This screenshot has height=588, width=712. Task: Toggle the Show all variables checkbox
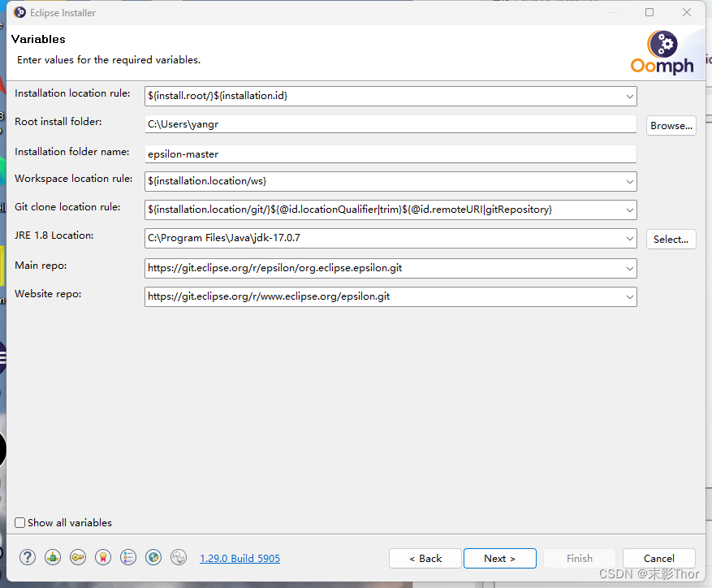[x=19, y=522]
